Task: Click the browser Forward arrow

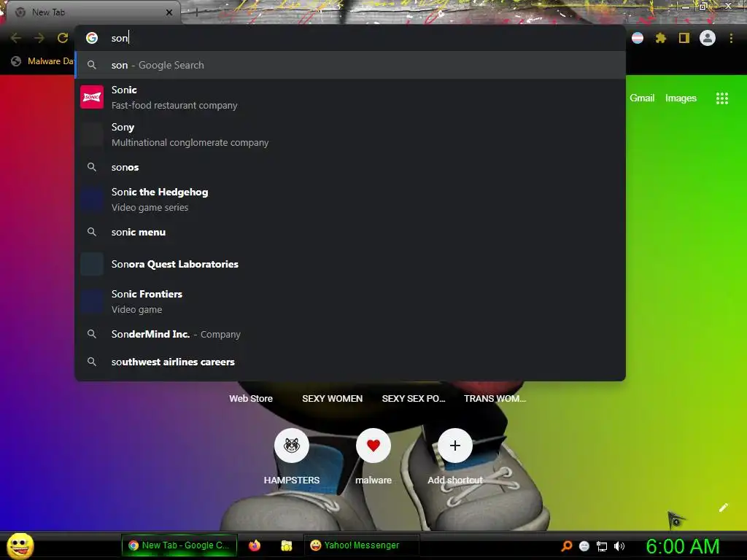Action: click(39, 38)
